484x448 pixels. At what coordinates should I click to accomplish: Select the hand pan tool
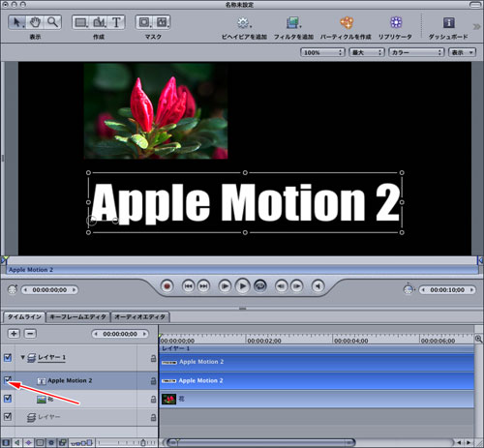35,22
